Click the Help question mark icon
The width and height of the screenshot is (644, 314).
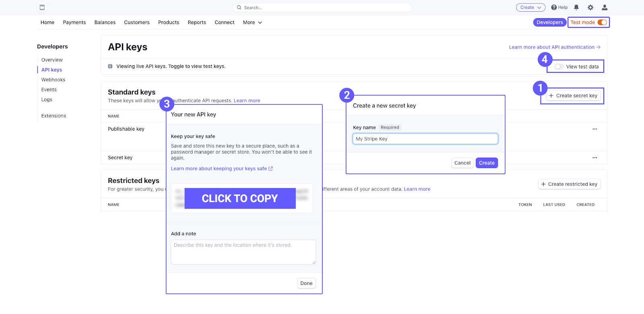coord(554,7)
